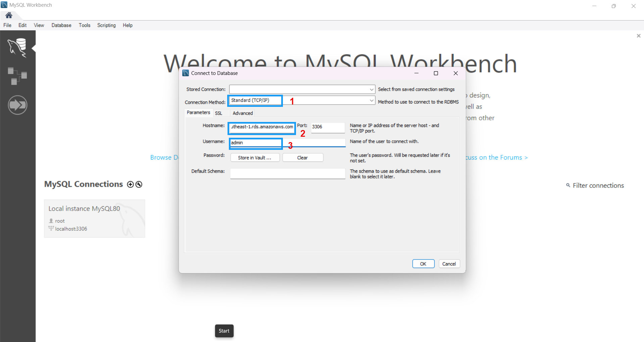
Task: Restore down the MySQL Workbench main window
Action: click(x=613, y=6)
